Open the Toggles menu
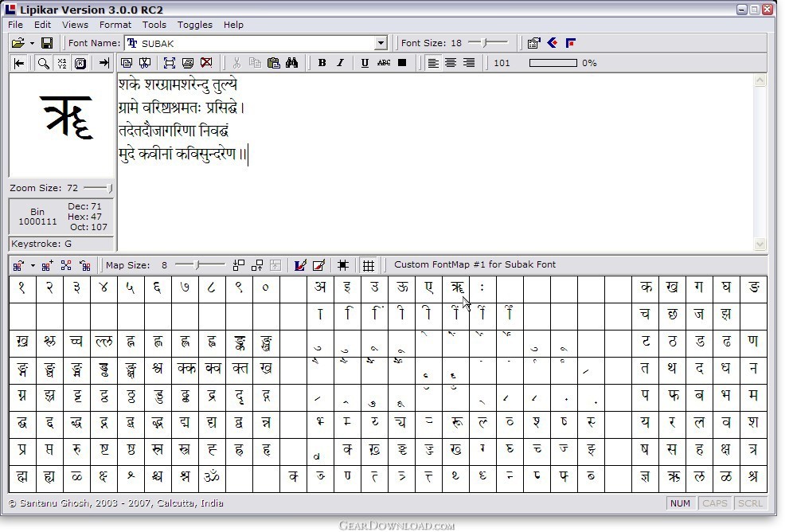This screenshot has width=793, height=532. click(x=195, y=25)
